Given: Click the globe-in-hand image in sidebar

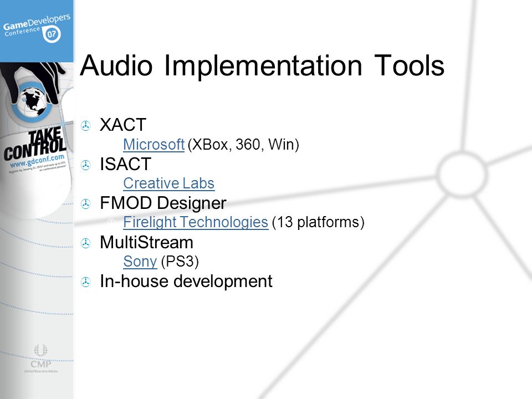Looking at the screenshot, I should (x=33, y=91).
